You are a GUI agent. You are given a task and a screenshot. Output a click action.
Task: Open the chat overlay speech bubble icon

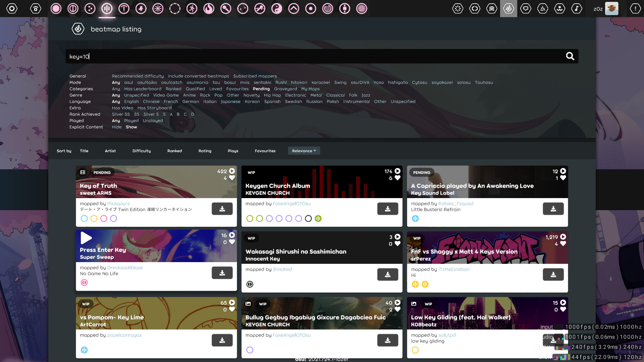526,8
